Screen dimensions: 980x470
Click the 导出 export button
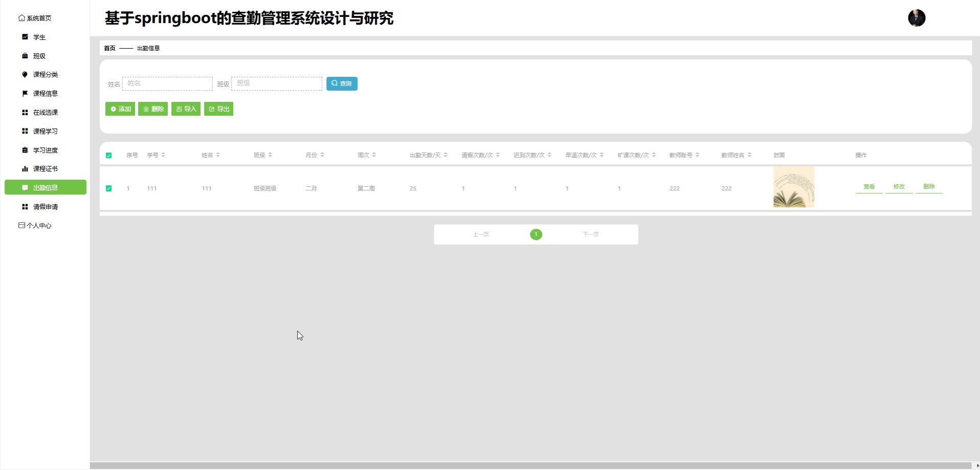tap(218, 109)
